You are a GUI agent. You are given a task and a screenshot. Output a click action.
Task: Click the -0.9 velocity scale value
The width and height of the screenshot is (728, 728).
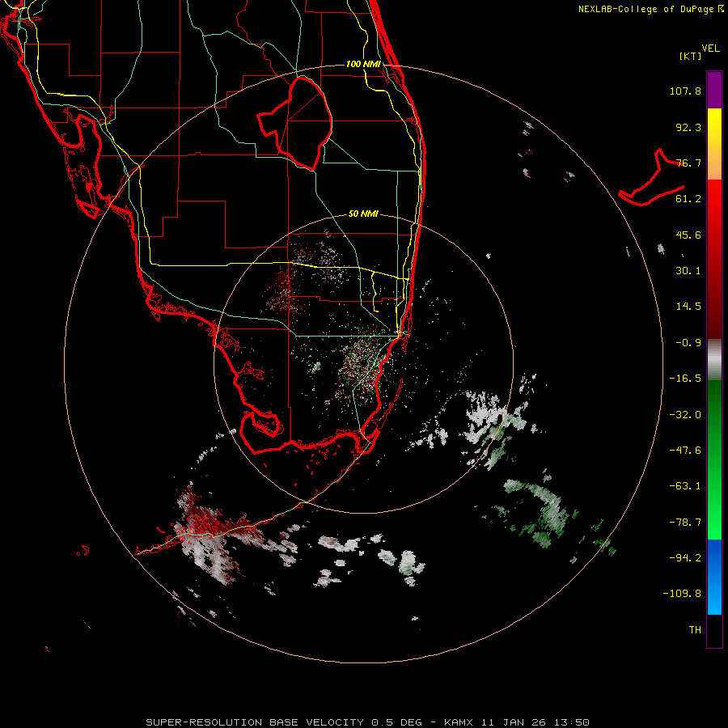pyautogui.click(x=688, y=343)
